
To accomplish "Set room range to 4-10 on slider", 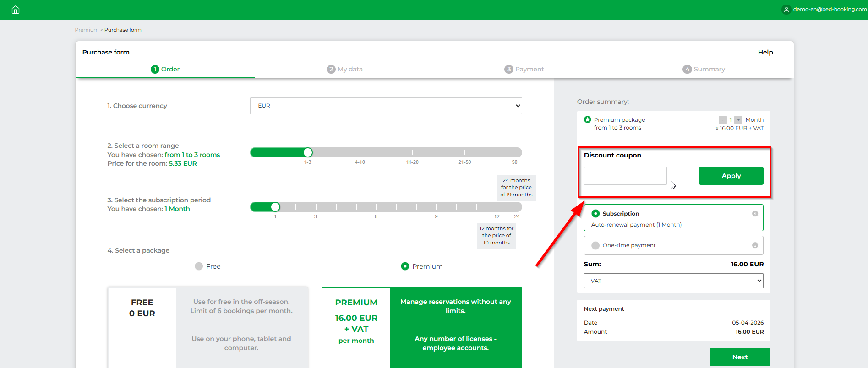I will 360,152.
